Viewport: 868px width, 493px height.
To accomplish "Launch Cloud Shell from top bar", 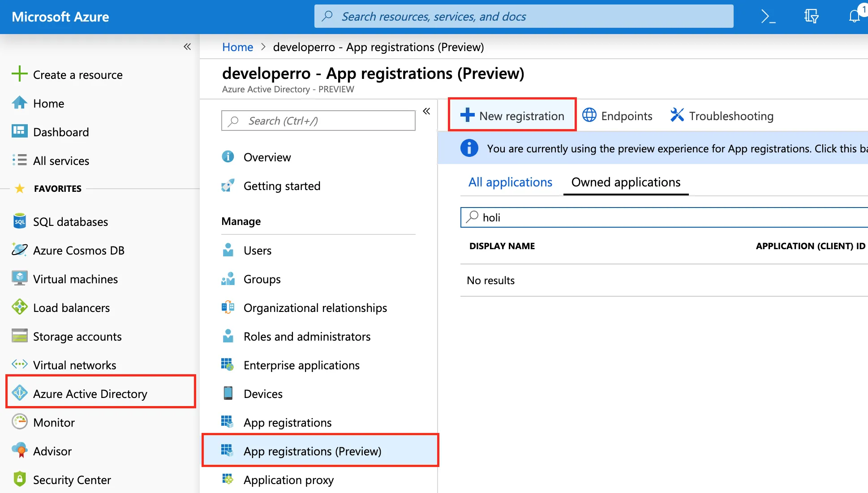I will tap(768, 16).
